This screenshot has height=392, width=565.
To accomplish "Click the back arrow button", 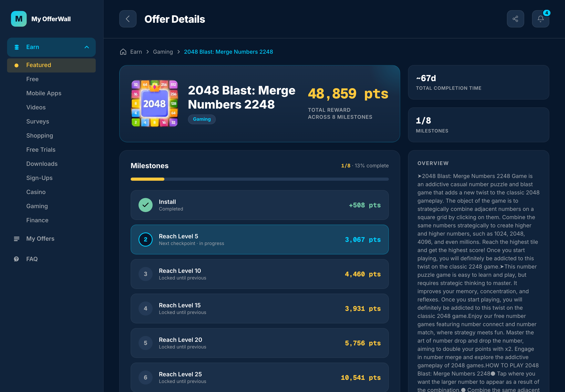I will tap(128, 19).
